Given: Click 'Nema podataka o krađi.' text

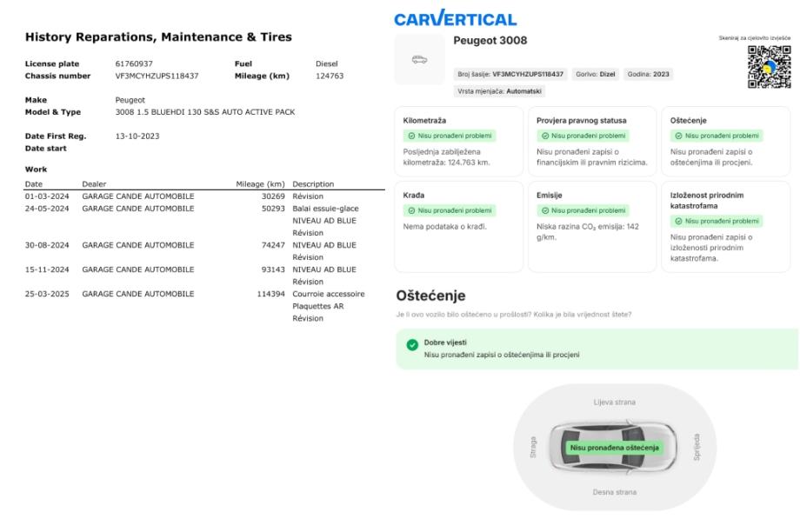Looking at the screenshot, I should [x=445, y=227].
